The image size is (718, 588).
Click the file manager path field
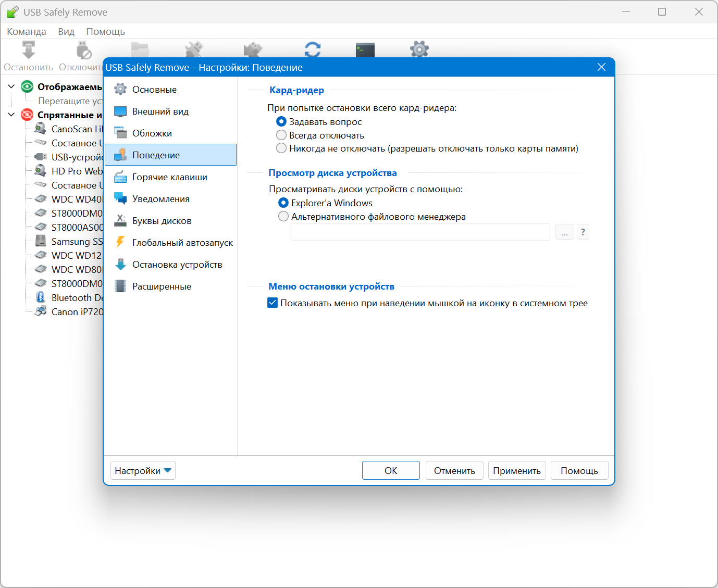tap(420, 232)
